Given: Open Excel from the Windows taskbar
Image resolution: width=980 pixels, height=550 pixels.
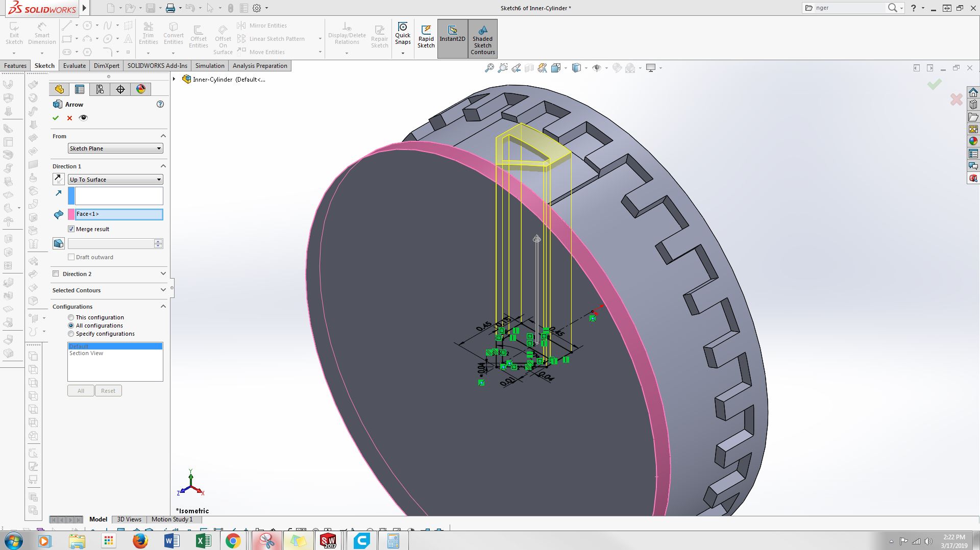Looking at the screenshot, I should tap(203, 541).
